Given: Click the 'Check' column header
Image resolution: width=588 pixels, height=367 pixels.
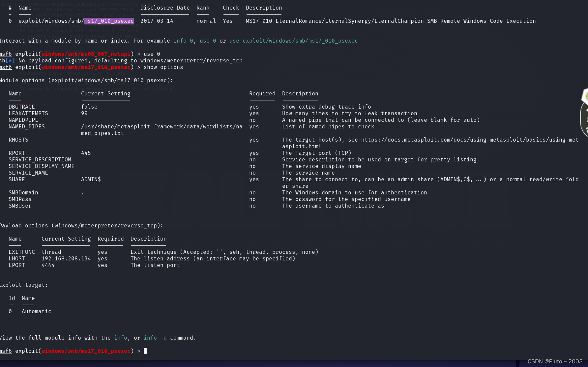Looking at the screenshot, I should tap(231, 8).
